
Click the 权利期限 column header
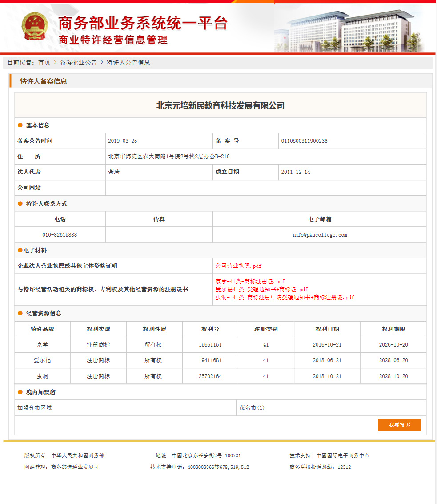(393, 329)
